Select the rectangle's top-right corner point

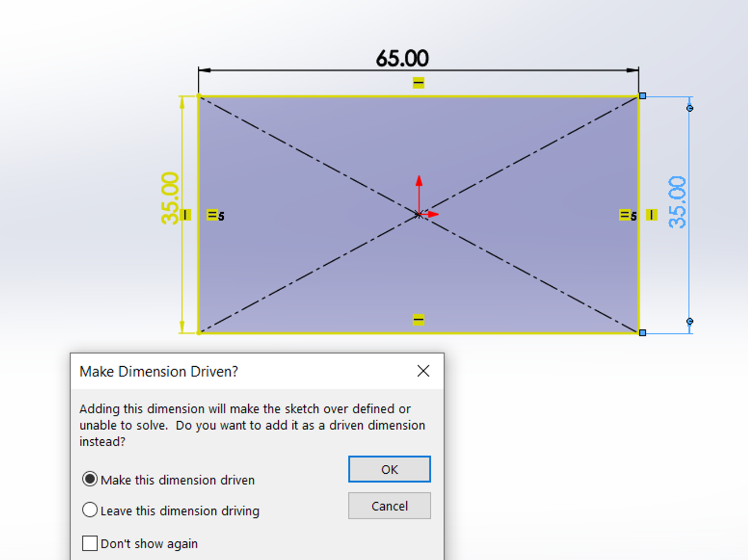(643, 96)
